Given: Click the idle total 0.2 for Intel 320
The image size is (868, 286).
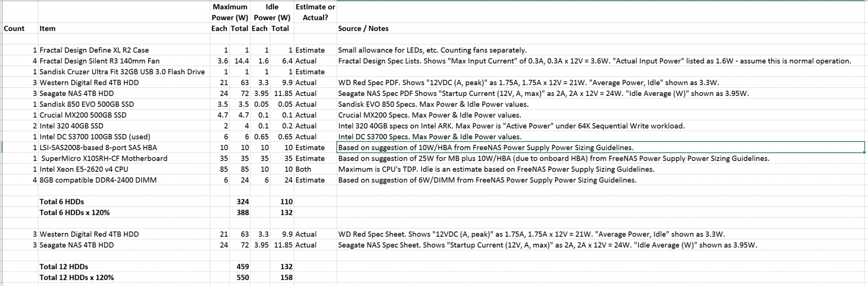Looking at the screenshot, I should (x=288, y=126).
